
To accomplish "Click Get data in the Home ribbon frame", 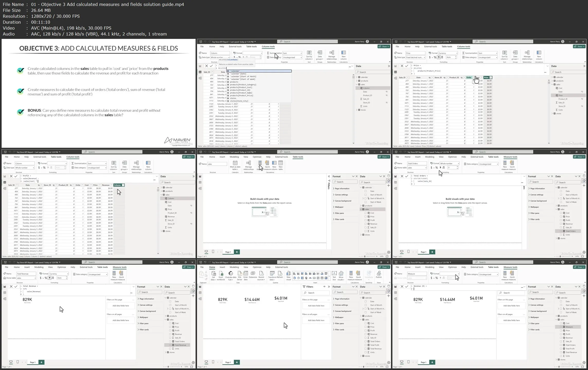I will (213, 276).
